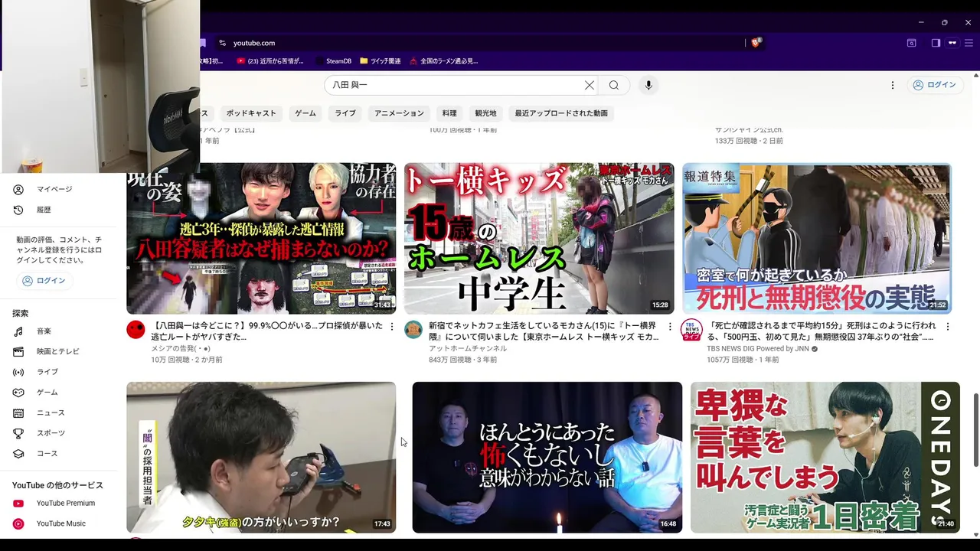This screenshot has width=980, height=551.
Task: Select the 観光地 filter chip
Action: [485, 113]
